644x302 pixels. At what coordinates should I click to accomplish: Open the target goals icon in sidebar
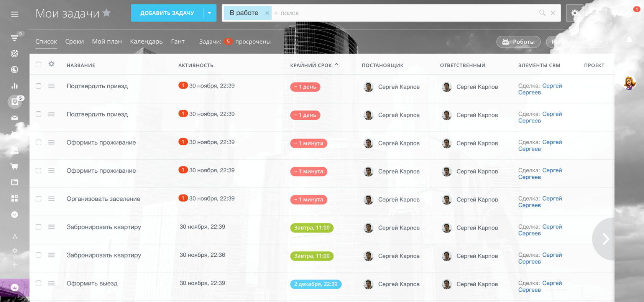click(x=15, y=54)
